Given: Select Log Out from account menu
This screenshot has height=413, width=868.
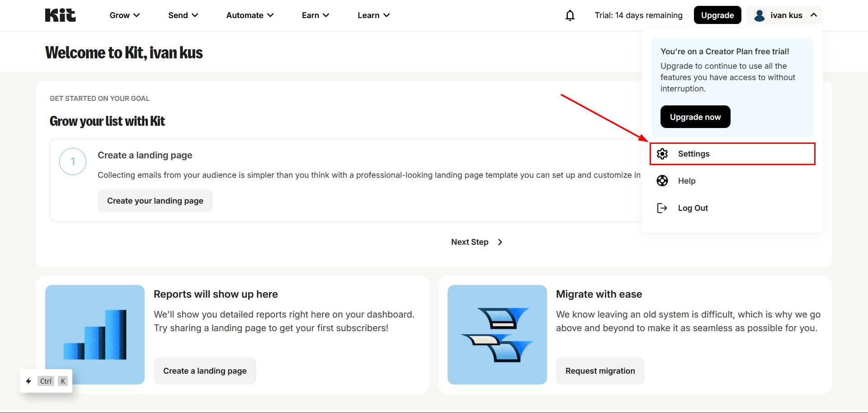Looking at the screenshot, I should click(693, 208).
